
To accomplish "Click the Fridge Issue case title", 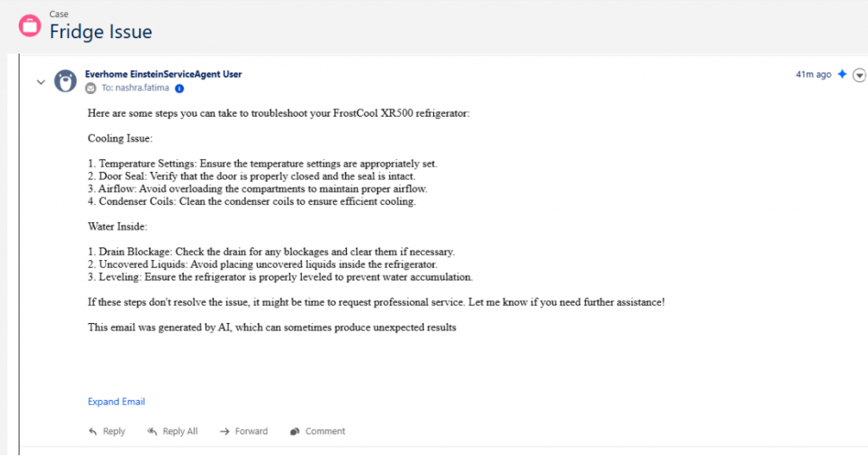I will pyautogui.click(x=101, y=32).
